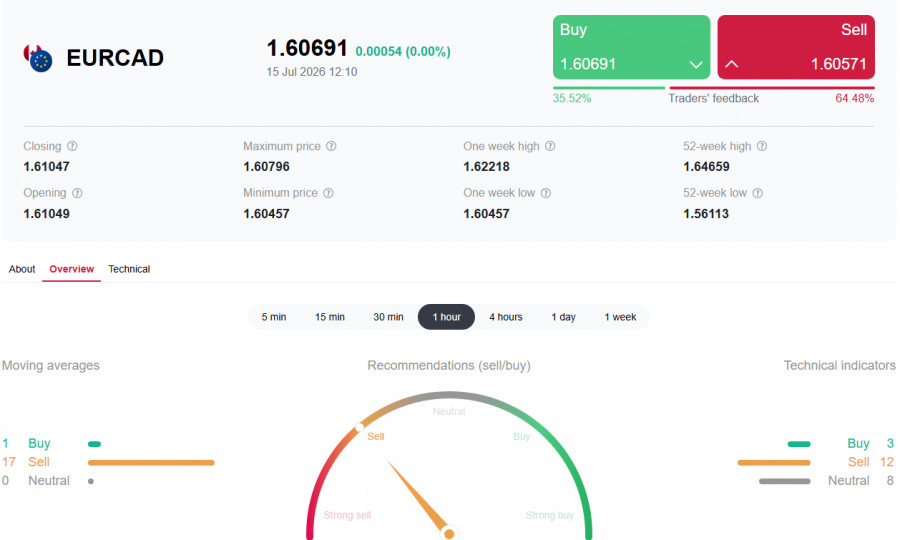
Task: Collapse the Sell panel up chevron
Action: [732, 64]
